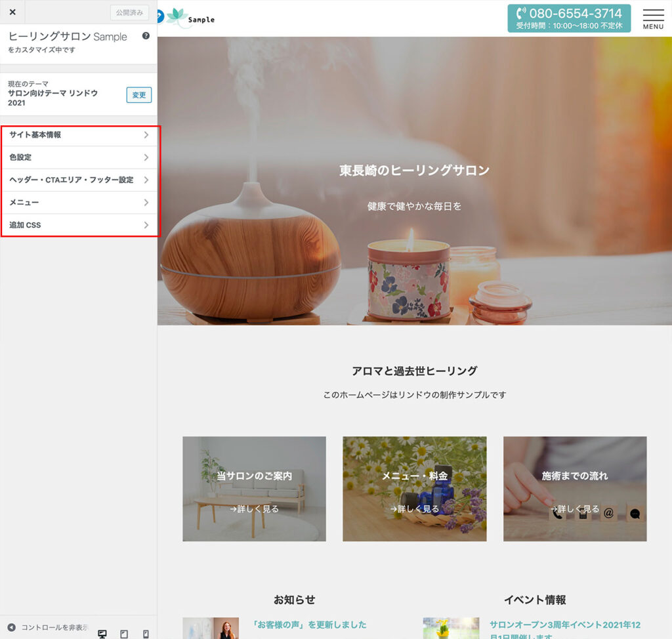Switch to mobile preview icon
The width and height of the screenshot is (672, 639).
146,634
